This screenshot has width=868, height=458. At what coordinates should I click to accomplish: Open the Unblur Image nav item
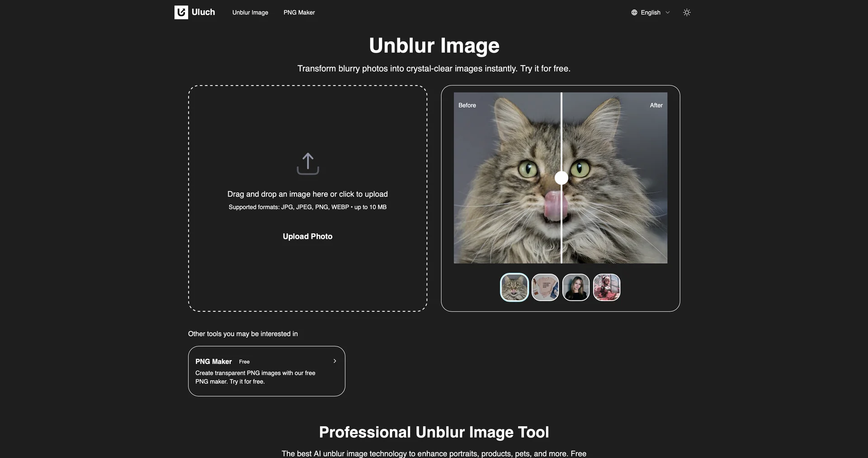point(250,13)
